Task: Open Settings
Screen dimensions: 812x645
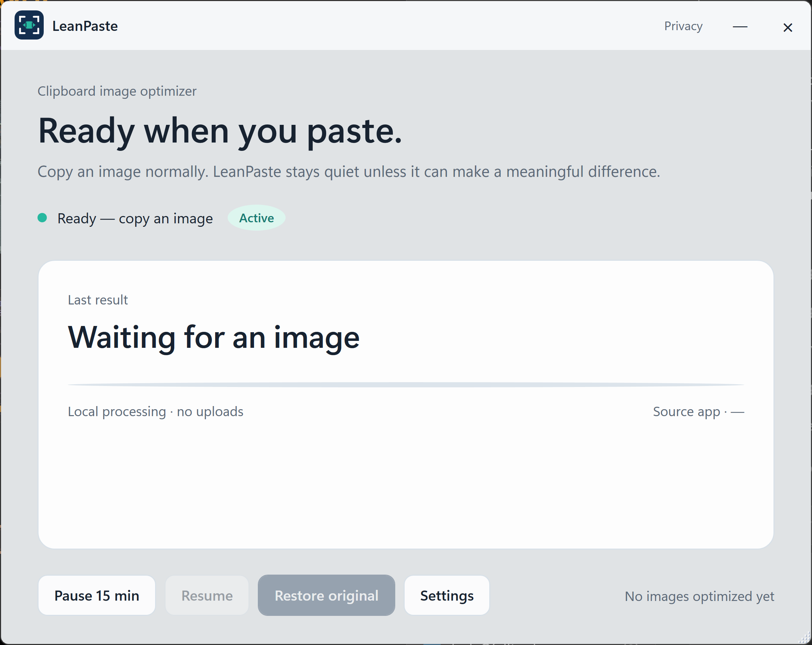Action: (x=447, y=595)
